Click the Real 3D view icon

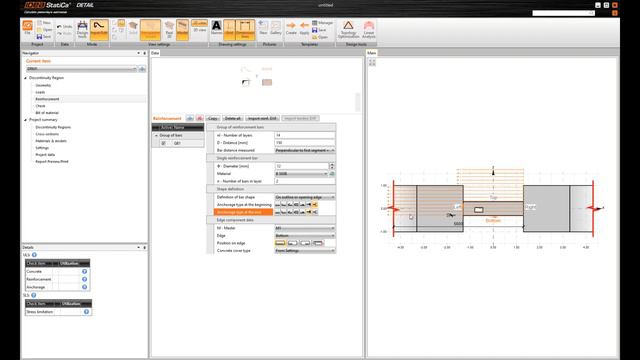click(169, 30)
